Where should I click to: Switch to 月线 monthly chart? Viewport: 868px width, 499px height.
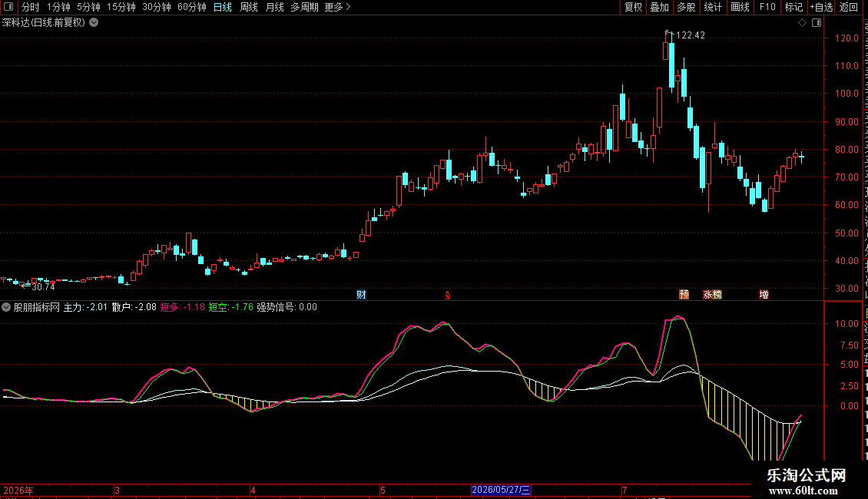pyautogui.click(x=274, y=7)
